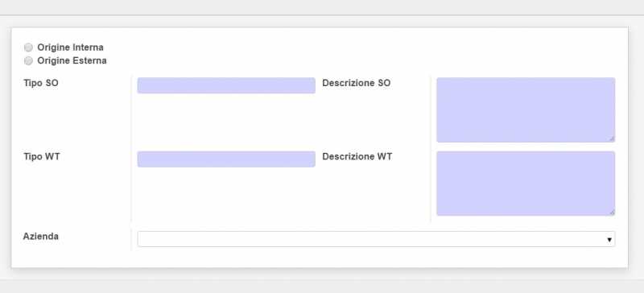
Task: Click inside the Descrizione SO text area
Action: 526,109
